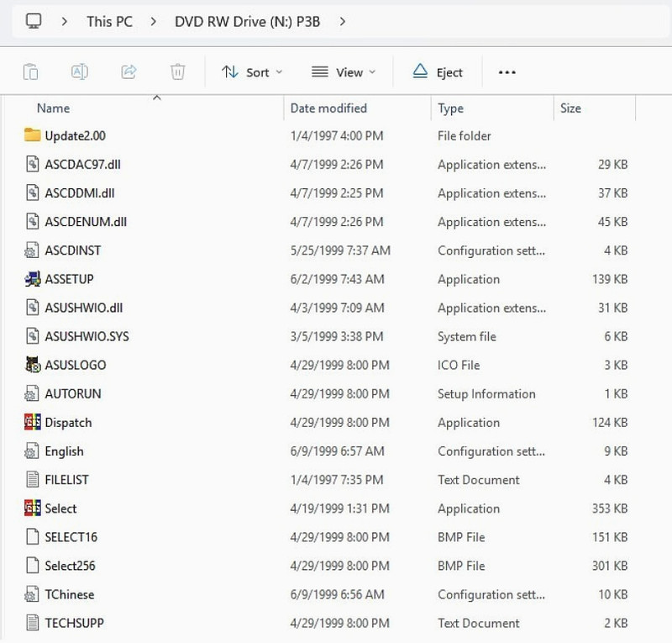This screenshot has height=643, width=672.
Task: Click the Setup Information type text
Action: 486,393
